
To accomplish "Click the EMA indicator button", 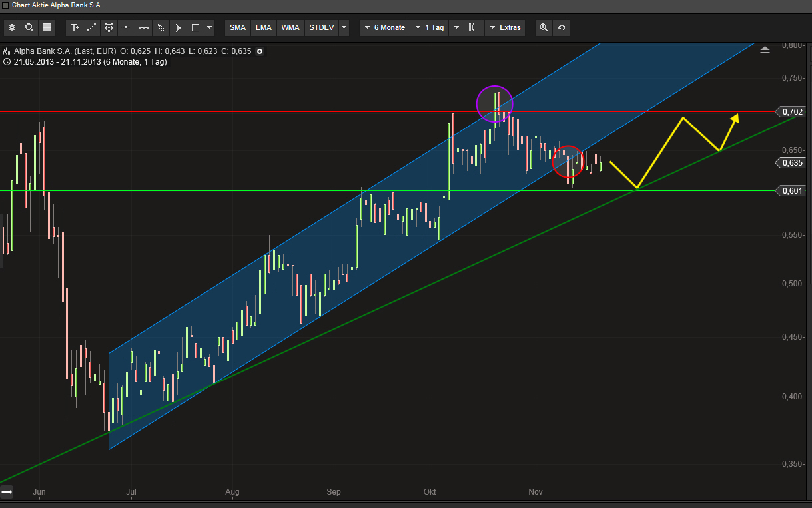I will [x=264, y=27].
